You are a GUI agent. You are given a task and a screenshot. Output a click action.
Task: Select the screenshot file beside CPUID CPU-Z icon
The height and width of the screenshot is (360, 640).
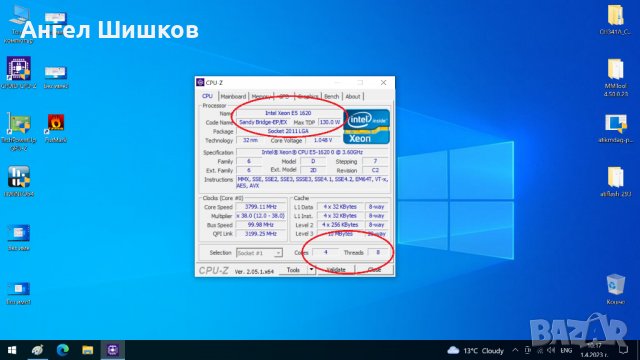coord(56,77)
